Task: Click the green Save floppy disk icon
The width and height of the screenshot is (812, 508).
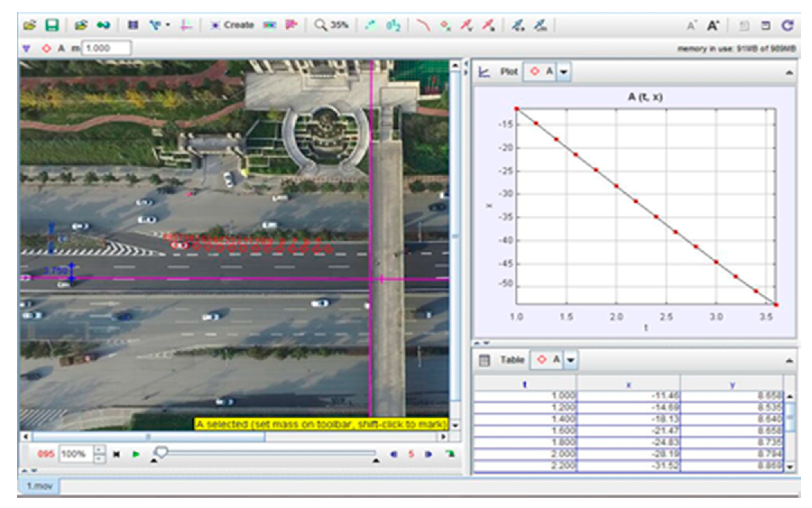Action: [x=52, y=25]
